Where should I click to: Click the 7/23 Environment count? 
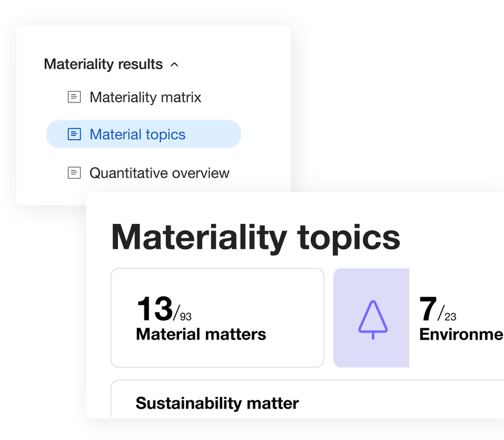[x=438, y=309]
